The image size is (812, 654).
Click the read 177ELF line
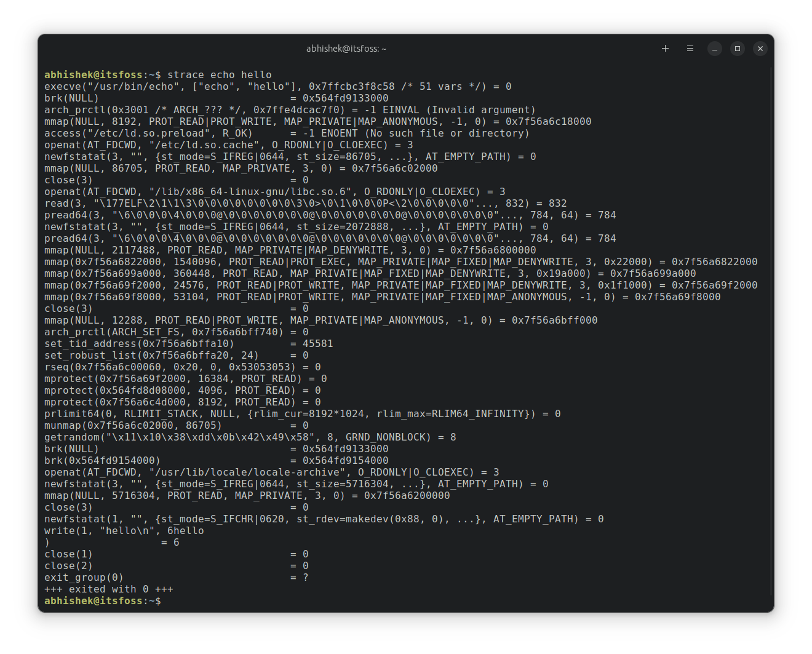click(306, 204)
